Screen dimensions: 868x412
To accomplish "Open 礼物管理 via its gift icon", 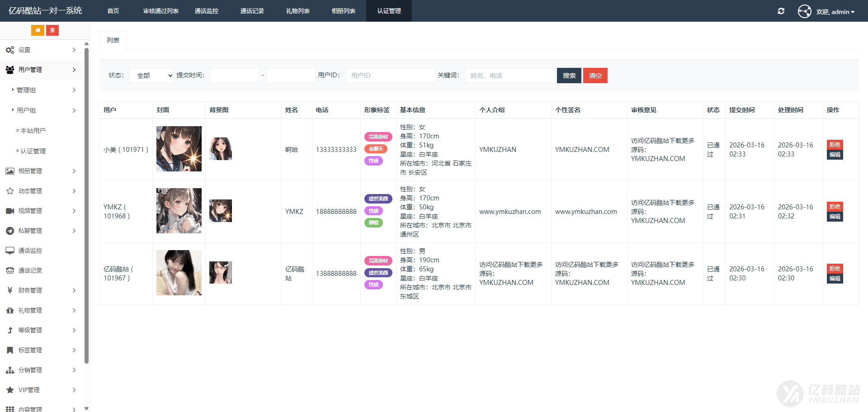I will click(x=10, y=310).
